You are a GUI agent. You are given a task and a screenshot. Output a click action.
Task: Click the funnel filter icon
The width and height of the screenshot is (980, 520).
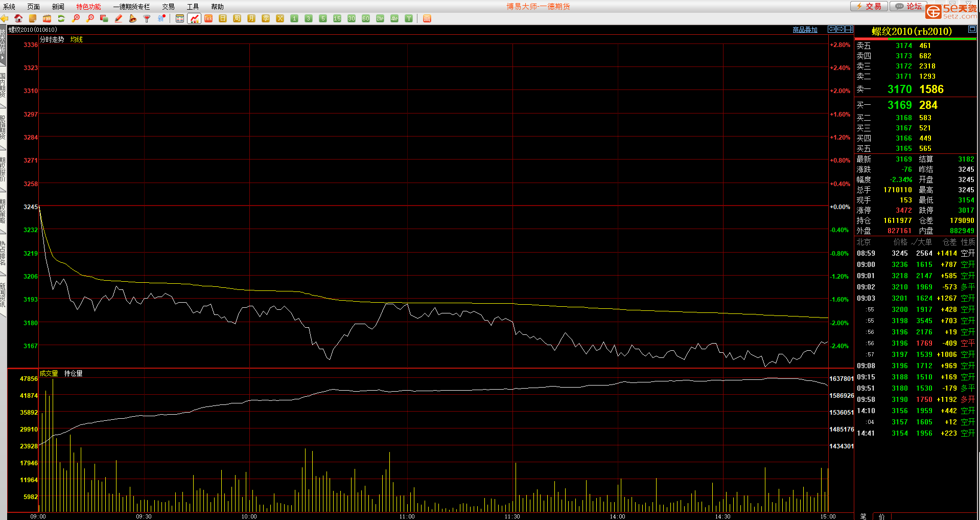pos(147,18)
